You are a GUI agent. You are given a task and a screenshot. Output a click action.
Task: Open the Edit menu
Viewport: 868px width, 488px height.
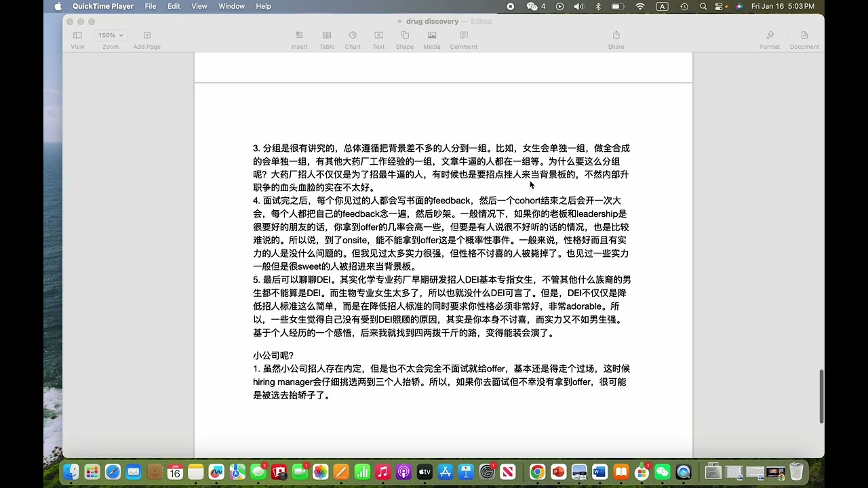click(x=174, y=6)
